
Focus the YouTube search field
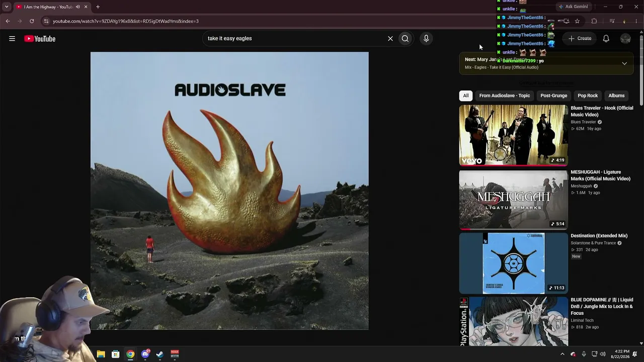point(294,38)
